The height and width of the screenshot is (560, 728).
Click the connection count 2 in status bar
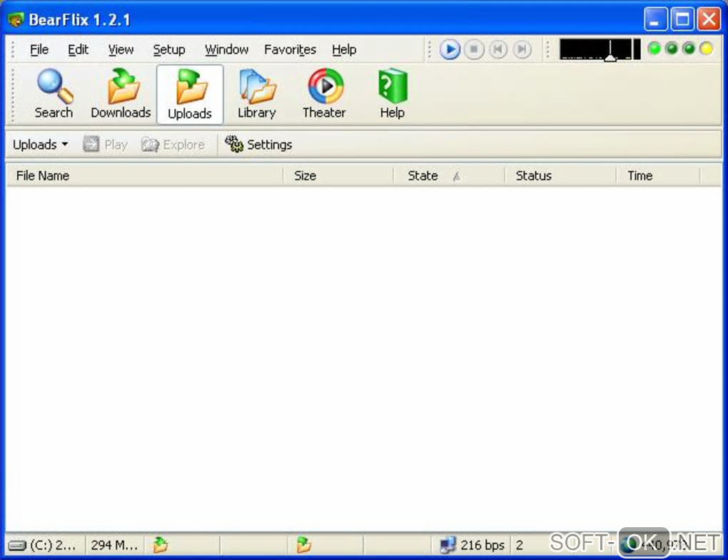click(520, 545)
